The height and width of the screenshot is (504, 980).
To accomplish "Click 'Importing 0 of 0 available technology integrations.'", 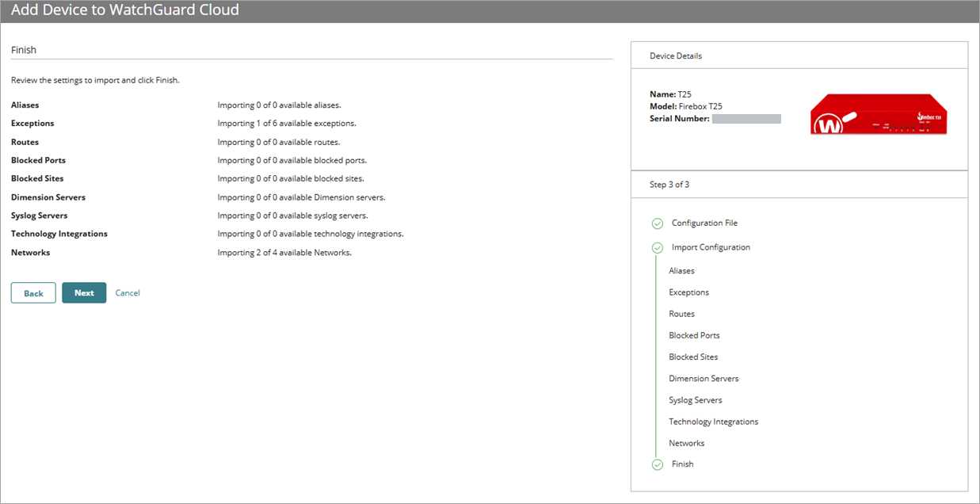I will 311,234.
